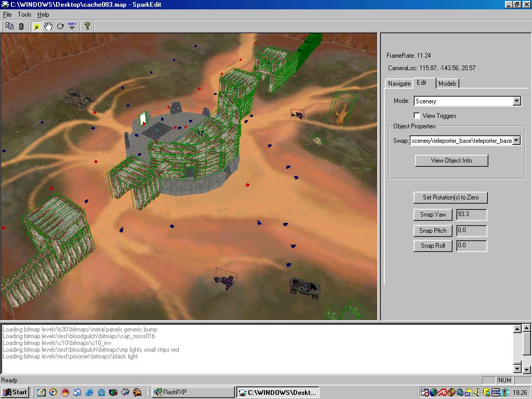The image size is (532, 399).
Task: Click the colorful pinwheel tray icon
Action: click(x=451, y=392)
